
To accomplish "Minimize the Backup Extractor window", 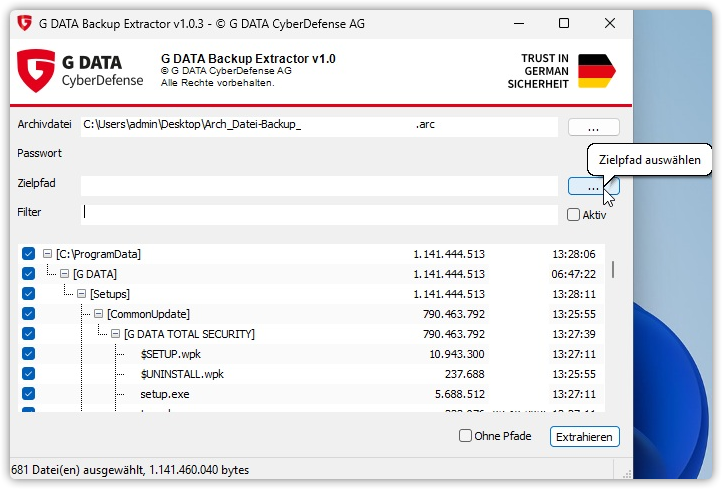I will click(x=519, y=23).
